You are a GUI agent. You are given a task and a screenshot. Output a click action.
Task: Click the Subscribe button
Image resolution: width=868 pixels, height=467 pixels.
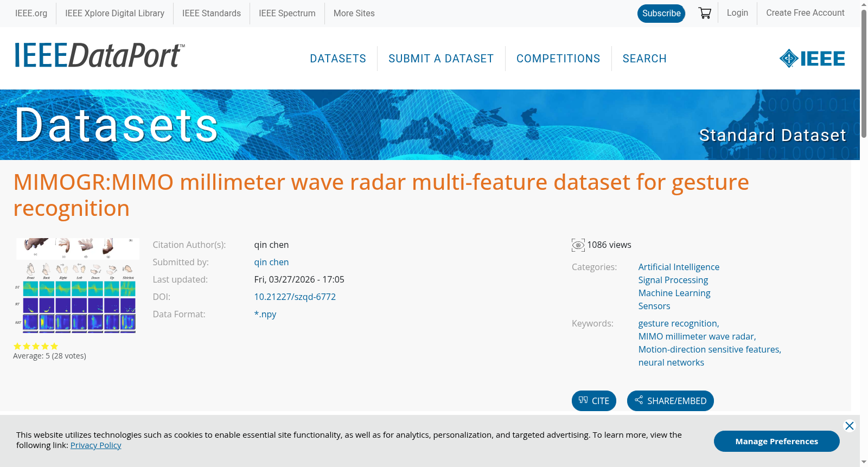click(661, 14)
